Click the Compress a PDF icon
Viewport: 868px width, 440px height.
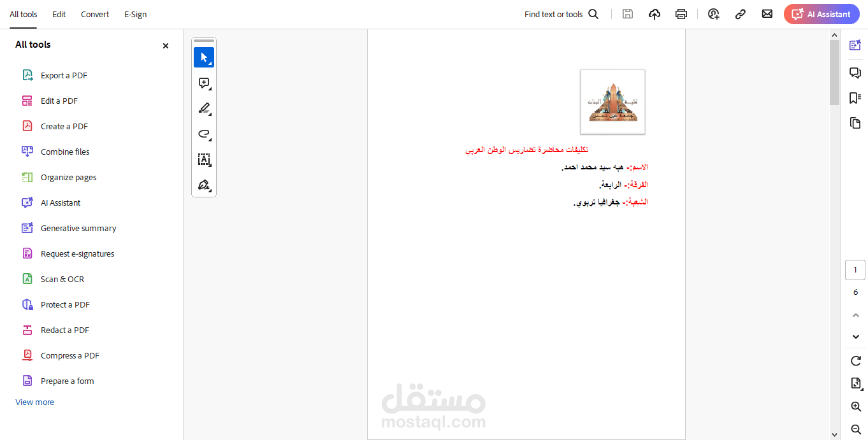27,355
